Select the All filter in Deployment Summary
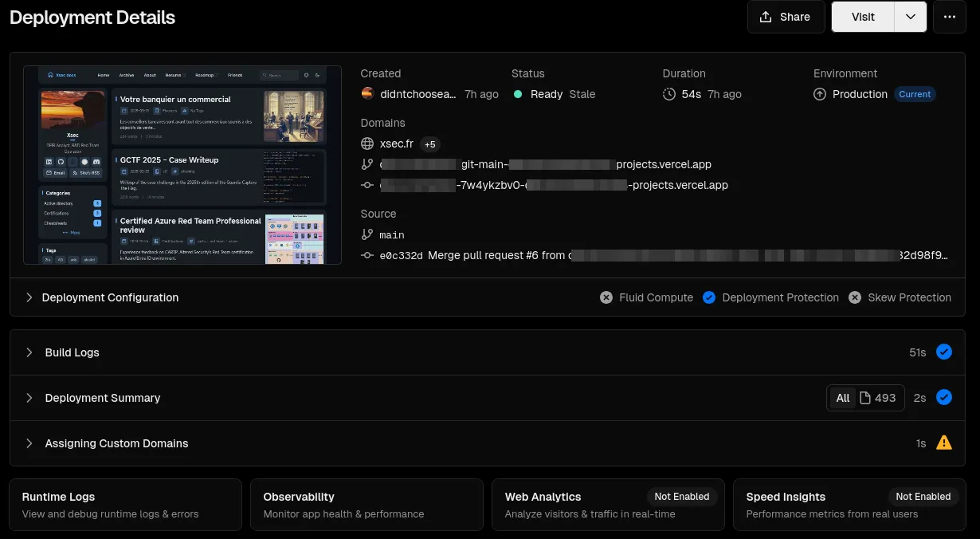This screenshot has width=980, height=539. point(842,398)
